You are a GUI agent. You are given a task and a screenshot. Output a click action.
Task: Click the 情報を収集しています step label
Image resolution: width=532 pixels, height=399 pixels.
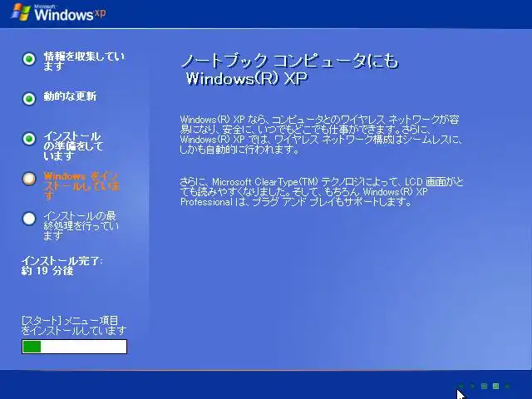click(84, 62)
